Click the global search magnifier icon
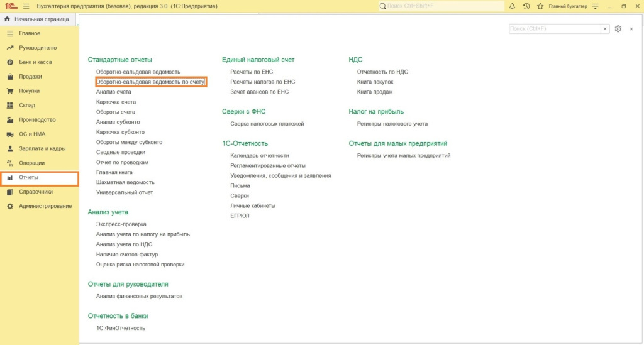This screenshot has height=345, width=644. pyautogui.click(x=383, y=6)
